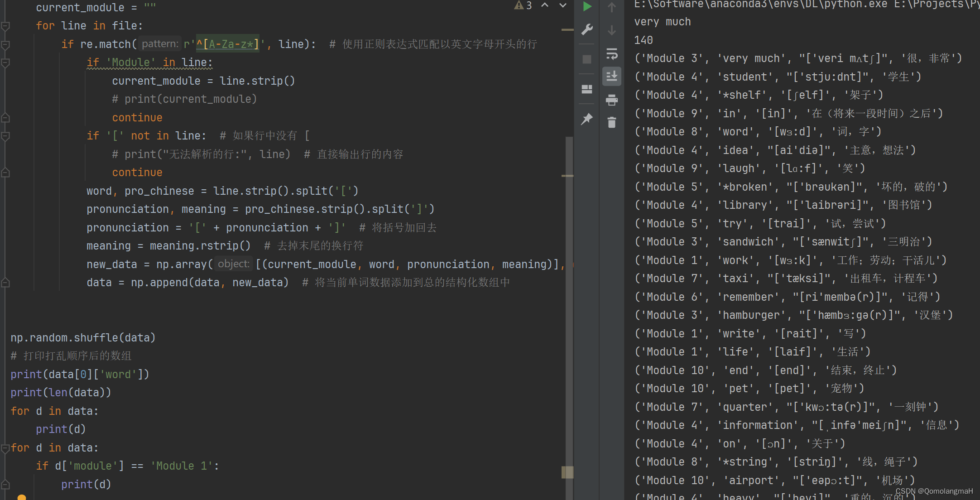The image size is (980, 500).
Task: Fold marker at np.append data line
Action: tap(5, 283)
